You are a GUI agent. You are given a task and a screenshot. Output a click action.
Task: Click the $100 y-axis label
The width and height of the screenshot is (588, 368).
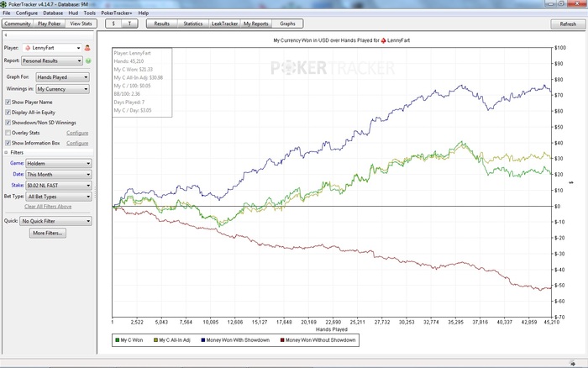560,48
